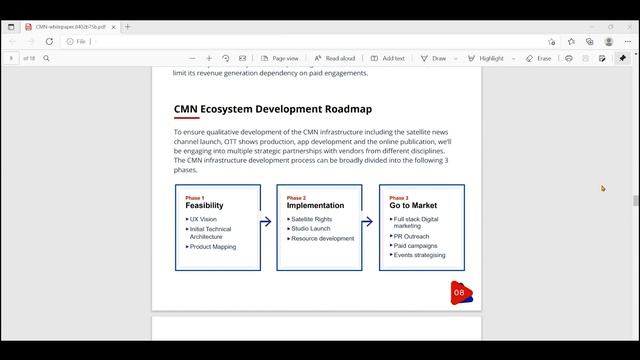
Task: Refresh the current page
Action: tap(49, 42)
